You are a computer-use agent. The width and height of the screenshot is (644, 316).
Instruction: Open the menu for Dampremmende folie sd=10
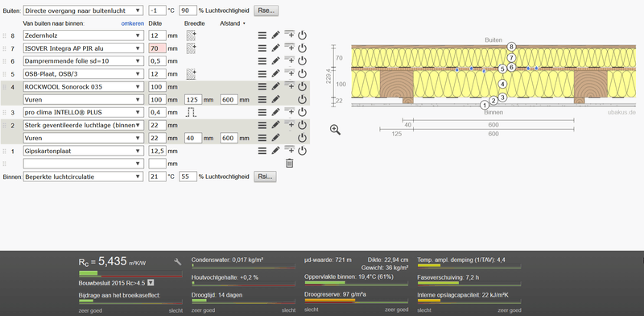coord(262,61)
